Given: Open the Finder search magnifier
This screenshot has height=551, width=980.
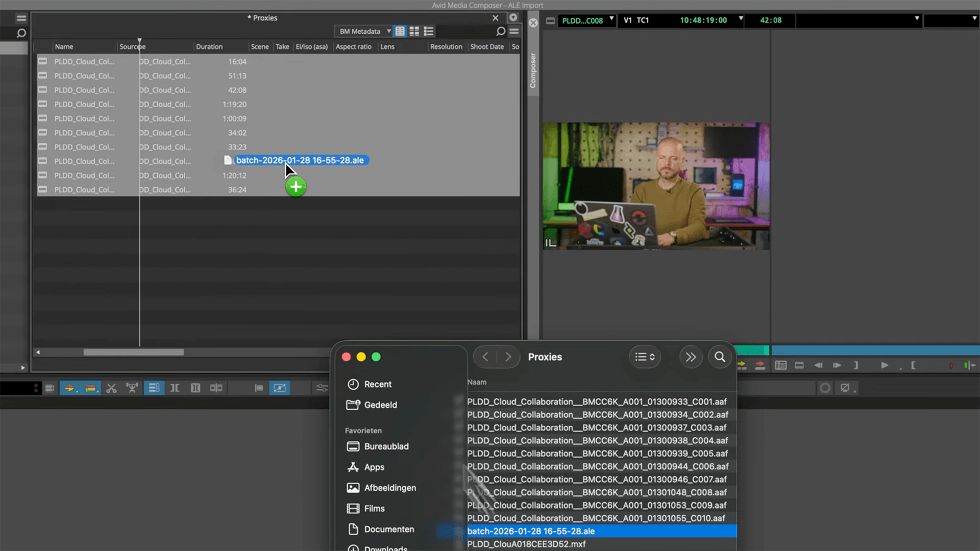Looking at the screenshot, I should 720,357.
